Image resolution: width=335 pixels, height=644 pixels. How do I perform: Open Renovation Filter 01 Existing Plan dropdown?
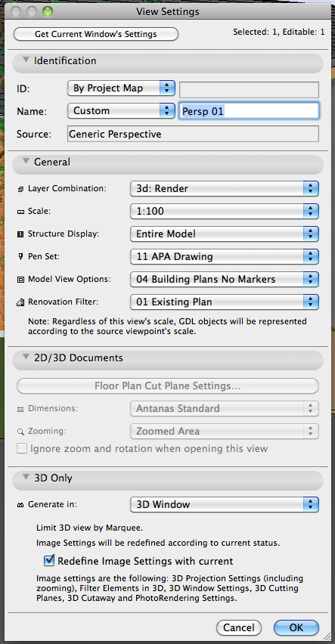pyautogui.click(x=225, y=302)
